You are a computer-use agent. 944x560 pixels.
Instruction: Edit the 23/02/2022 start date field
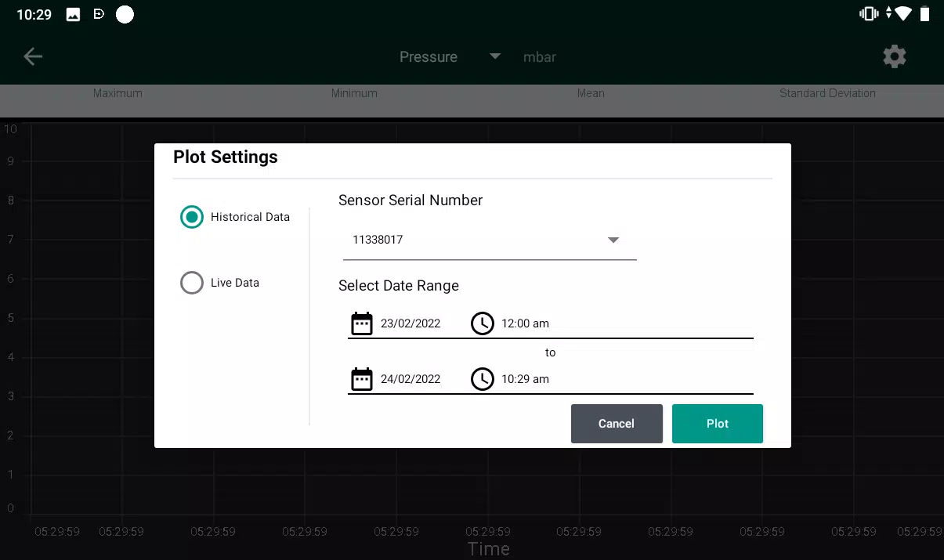pos(411,323)
